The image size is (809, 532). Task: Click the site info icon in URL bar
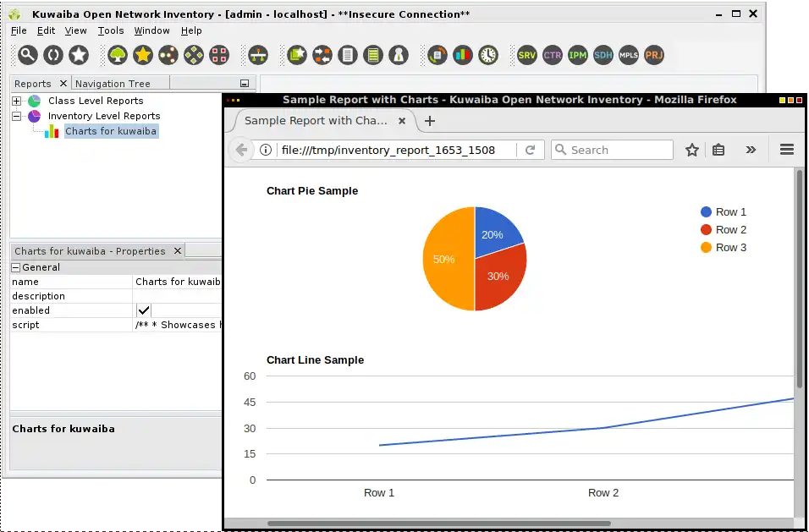266,150
